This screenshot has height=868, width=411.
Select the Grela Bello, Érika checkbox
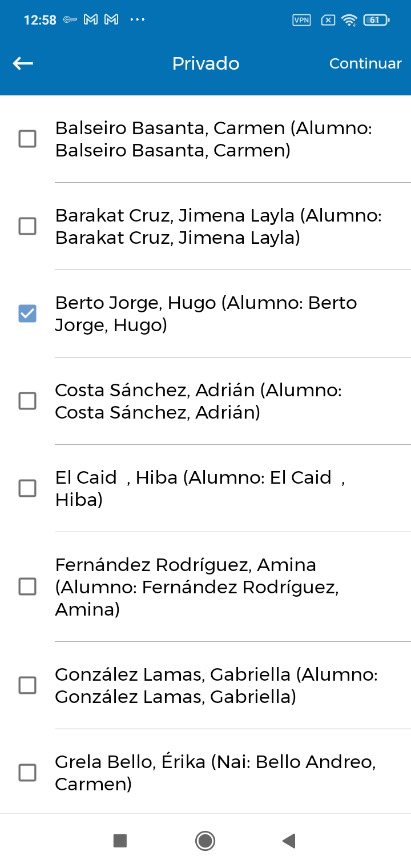pyautogui.click(x=27, y=773)
